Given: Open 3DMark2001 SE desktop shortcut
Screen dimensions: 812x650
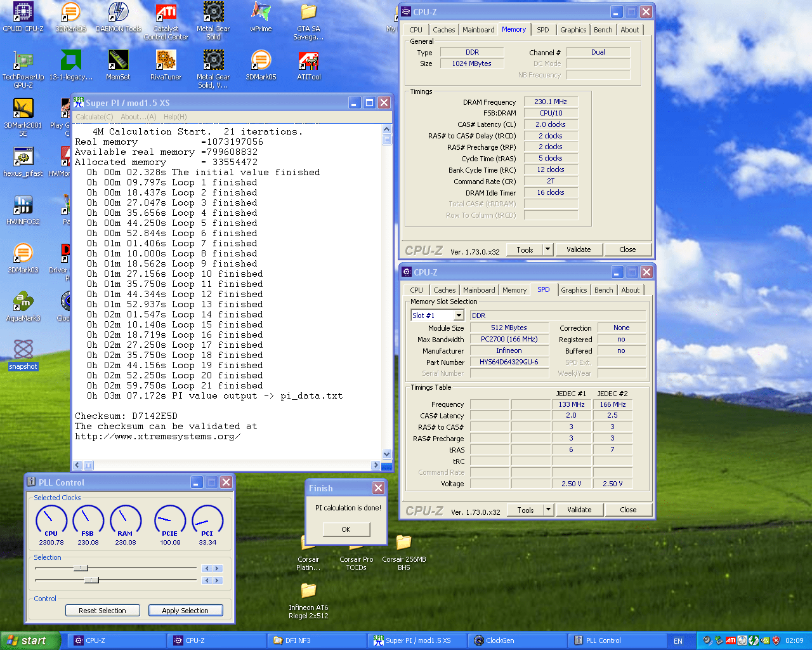Looking at the screenshot, I should pyautogui.click(x=23, y=118).
